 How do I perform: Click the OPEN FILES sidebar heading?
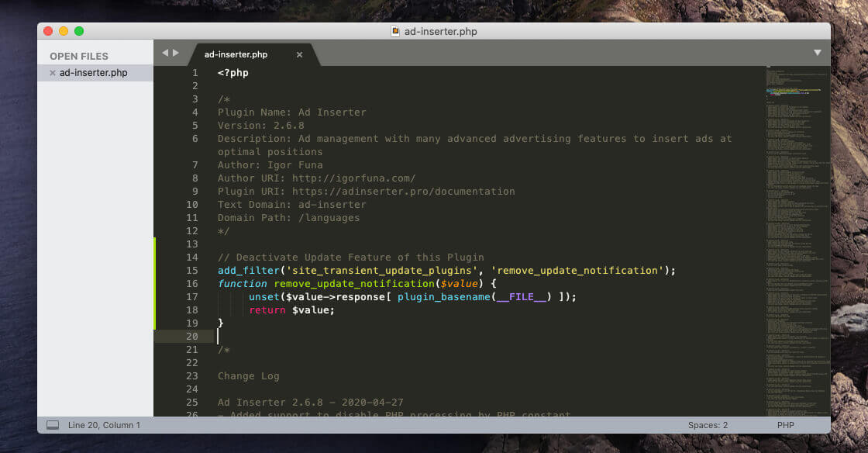(x=79, y=56)
